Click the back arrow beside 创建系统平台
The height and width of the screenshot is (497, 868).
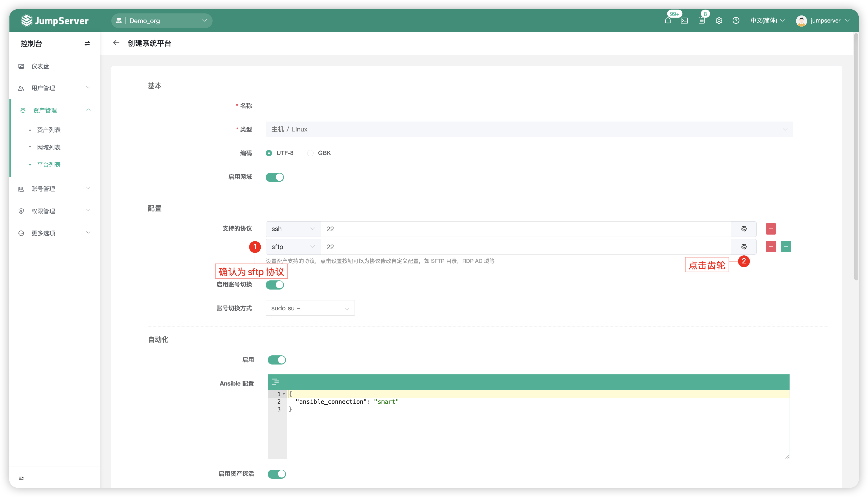[x=116, y=43]
